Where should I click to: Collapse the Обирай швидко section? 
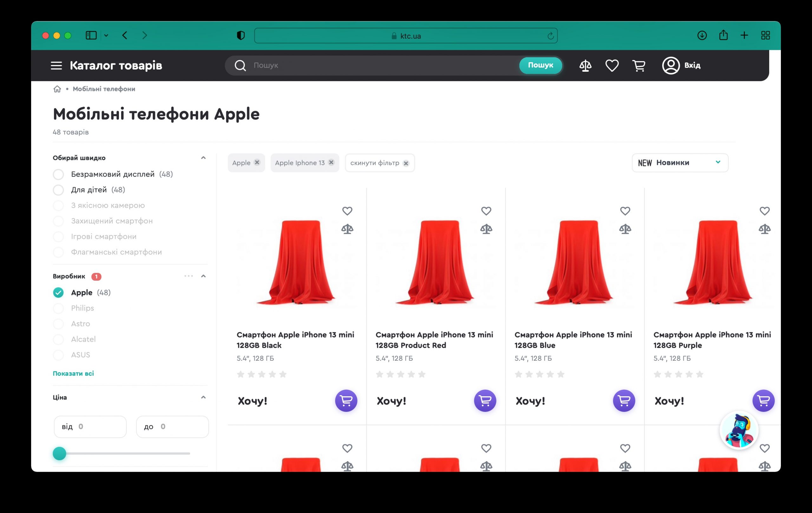tap(203, 158)
